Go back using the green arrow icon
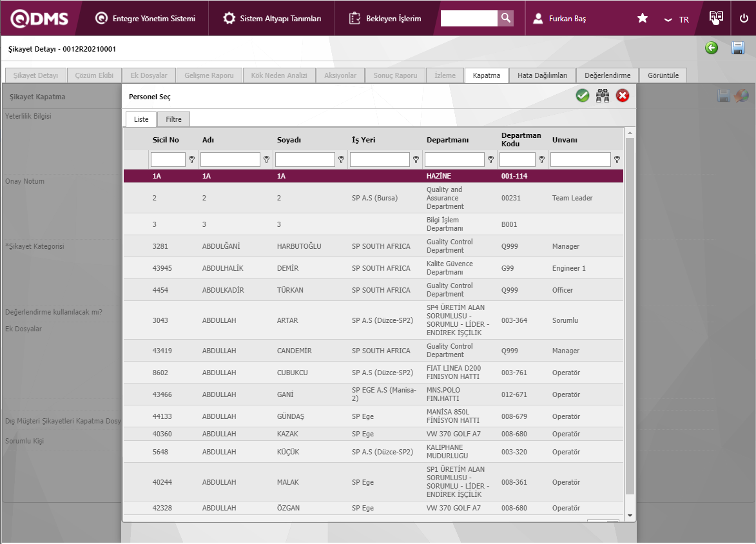The width and height of the screenshot is (756, 544). click(x=712, y=48)
